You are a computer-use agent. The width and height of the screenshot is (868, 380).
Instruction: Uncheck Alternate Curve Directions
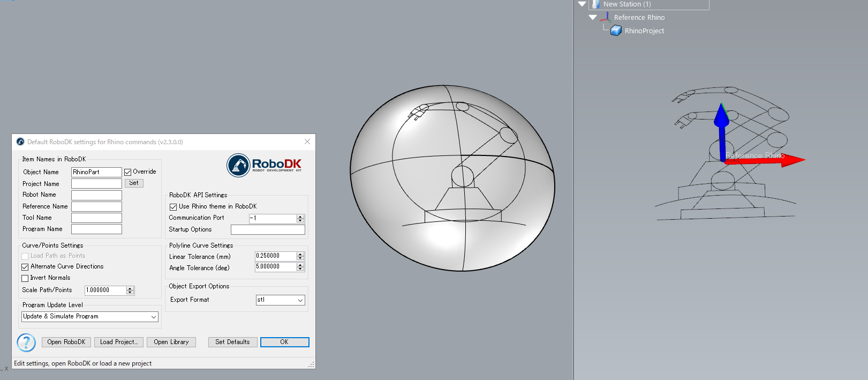pos(25,267)
